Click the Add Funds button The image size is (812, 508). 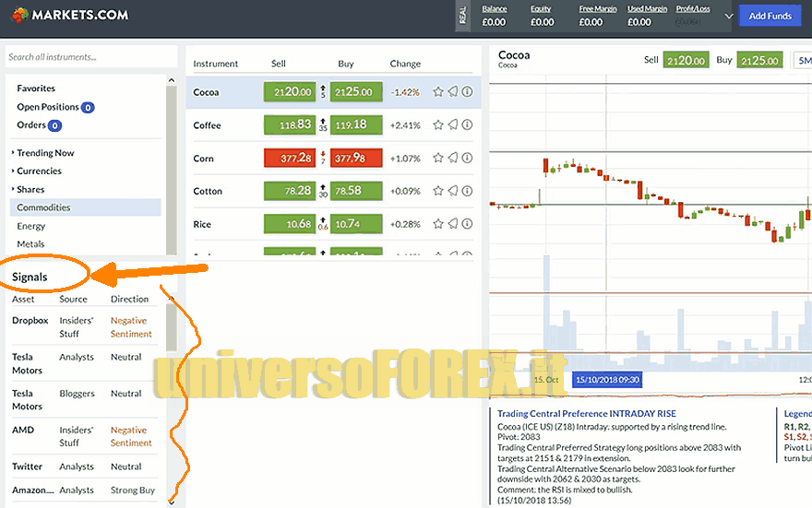[x=770, y=16]
